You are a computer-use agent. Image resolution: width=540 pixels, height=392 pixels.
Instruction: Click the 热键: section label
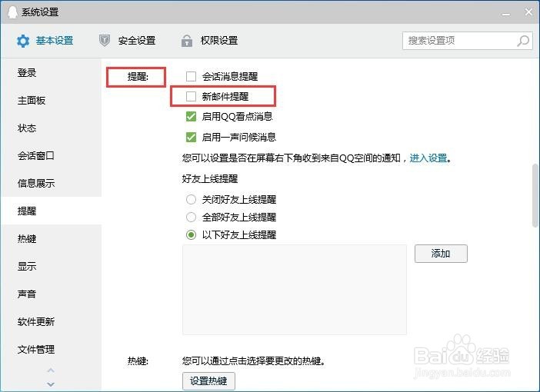pos(138,360)
